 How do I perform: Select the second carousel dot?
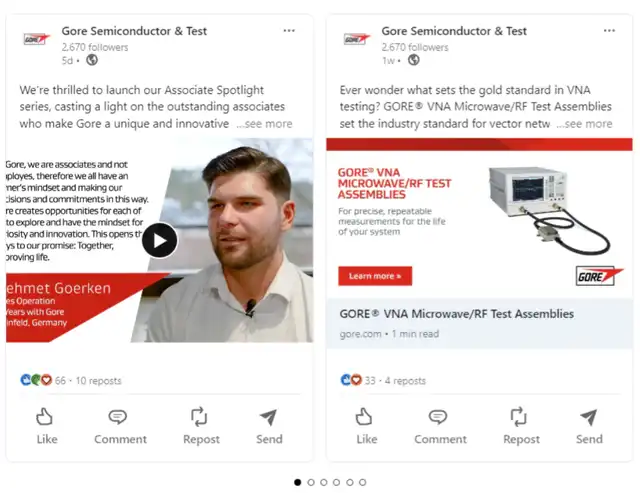tap(311, 482)
